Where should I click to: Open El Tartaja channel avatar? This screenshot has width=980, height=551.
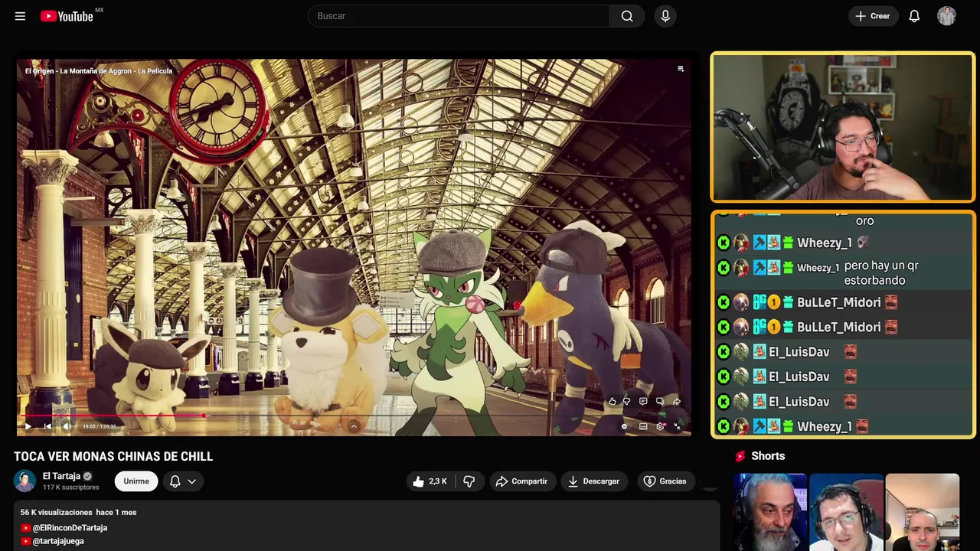[x=24, y=481]
